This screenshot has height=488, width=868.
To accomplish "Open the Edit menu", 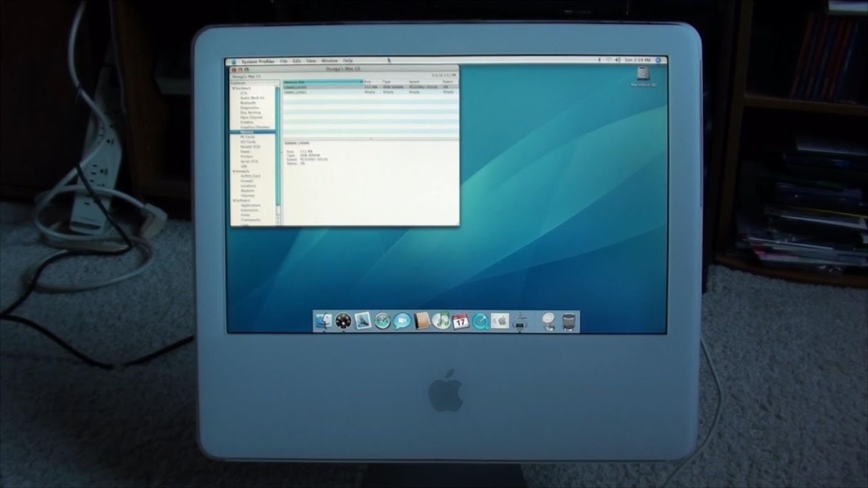I will [296, 61].
